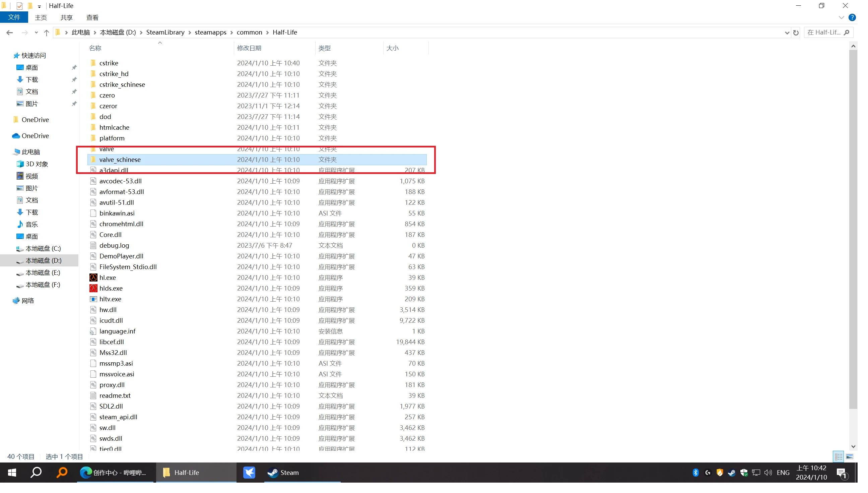Viewport: 868px width, 493px height.
Task: Open help question mark icon
Action: click(852, 17)
